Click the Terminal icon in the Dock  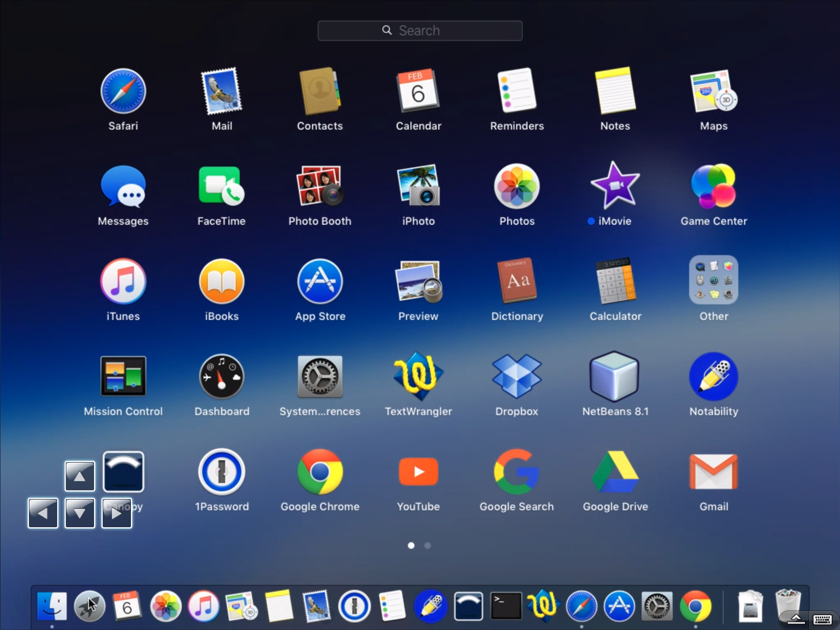506,606
